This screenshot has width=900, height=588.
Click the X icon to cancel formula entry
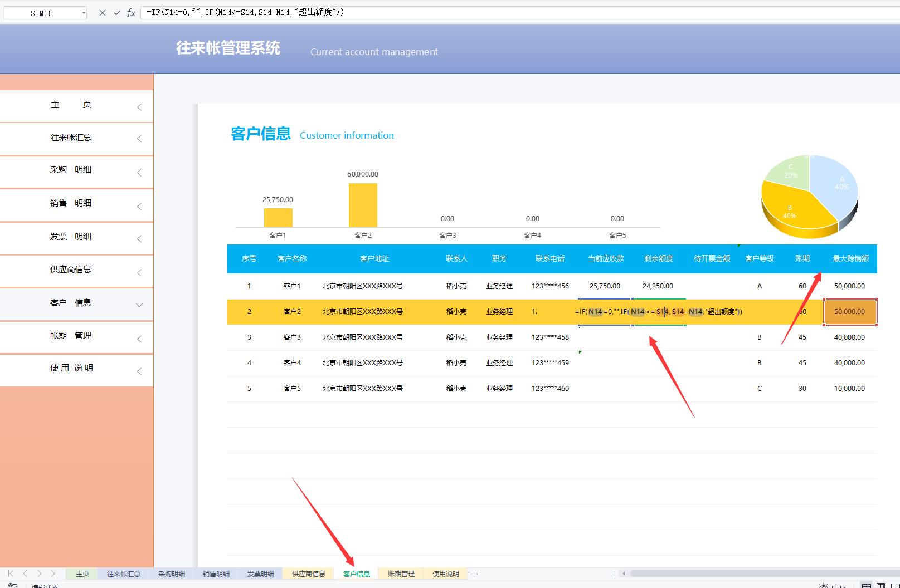tap(102, 12)
